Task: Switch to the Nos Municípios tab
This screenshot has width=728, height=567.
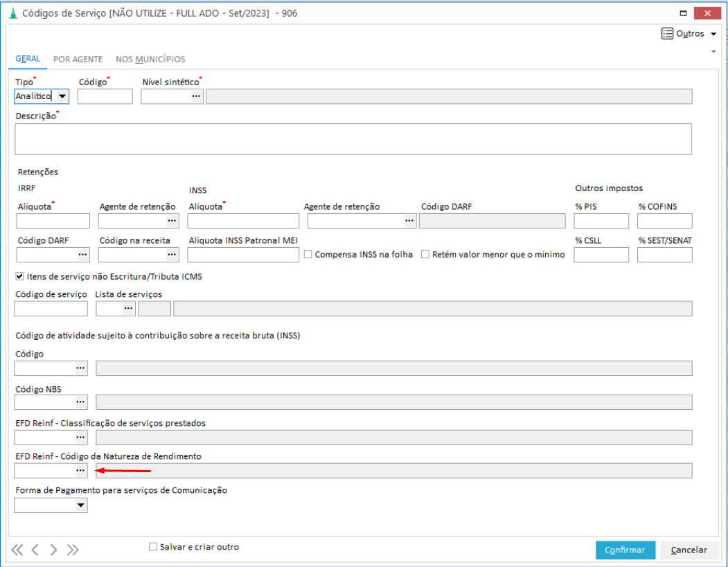Action: point(150,60)
